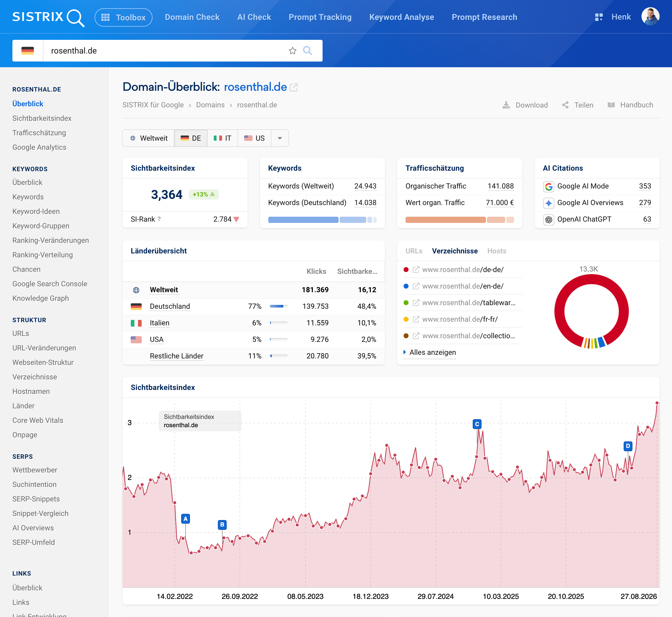672x617 pixels.
Task: Click the Keywords (Weltweit) value 24.943
Action: pyautogui.click(x=365, y=186)
